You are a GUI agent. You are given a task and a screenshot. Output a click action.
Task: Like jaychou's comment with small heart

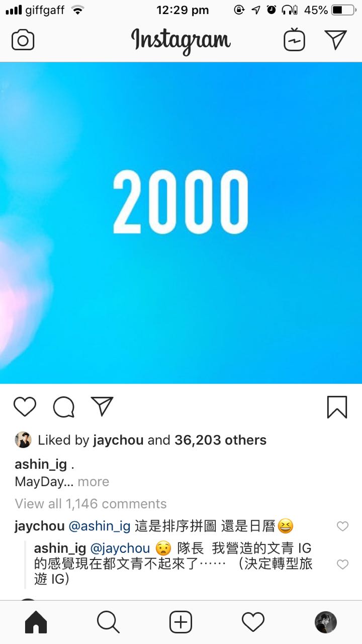[342, 526]
